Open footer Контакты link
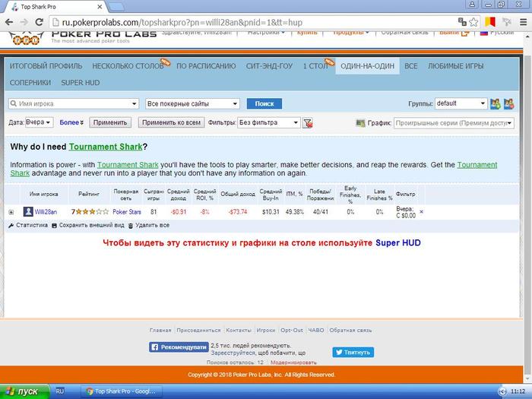Screen dimensions: 532x399 pyautogui.click(x=239, y=330)
